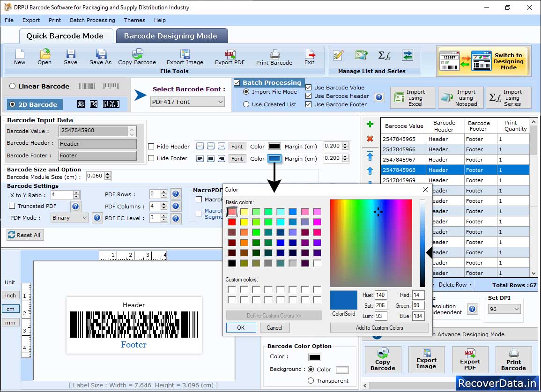Click the pencil edit list icon

[338, 55]
